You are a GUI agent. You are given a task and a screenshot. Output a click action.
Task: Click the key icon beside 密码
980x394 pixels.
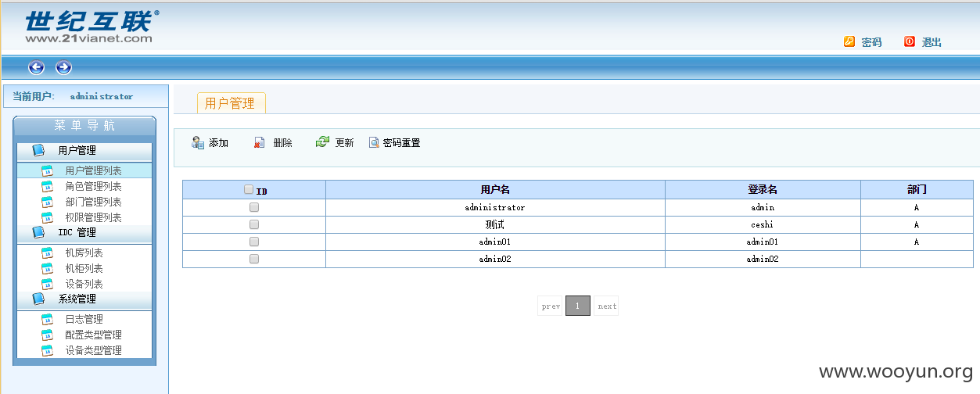click(x=849, y=41)
